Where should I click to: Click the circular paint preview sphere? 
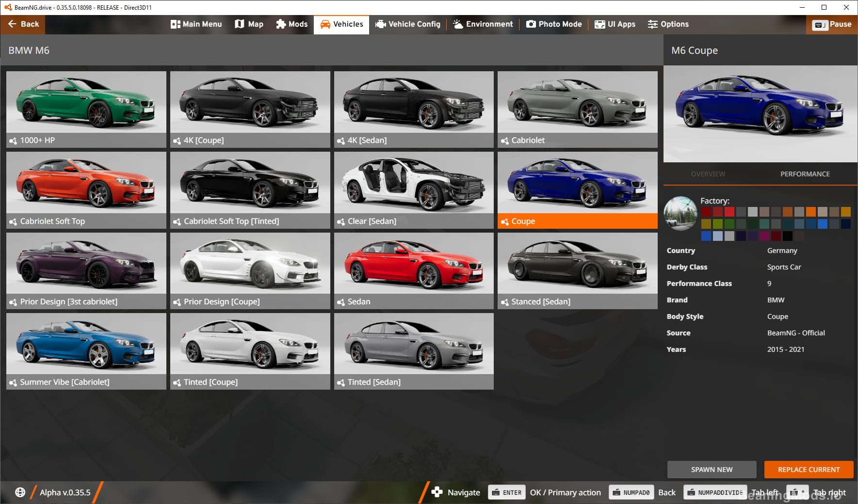coord(680,213)
